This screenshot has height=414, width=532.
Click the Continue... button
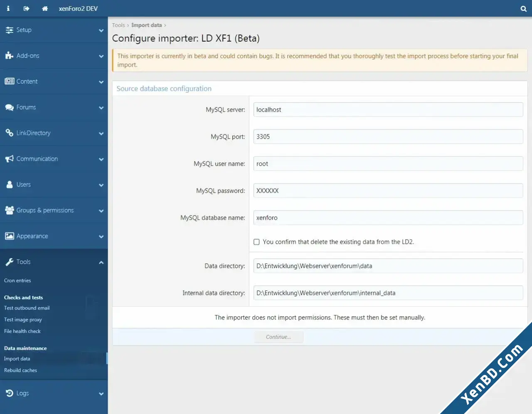pos(278,337)
